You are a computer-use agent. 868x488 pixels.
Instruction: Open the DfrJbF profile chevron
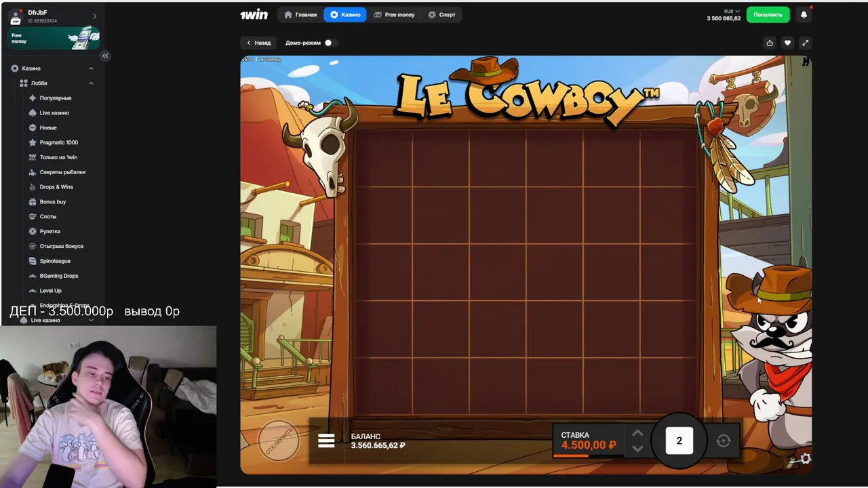[94, 16]
